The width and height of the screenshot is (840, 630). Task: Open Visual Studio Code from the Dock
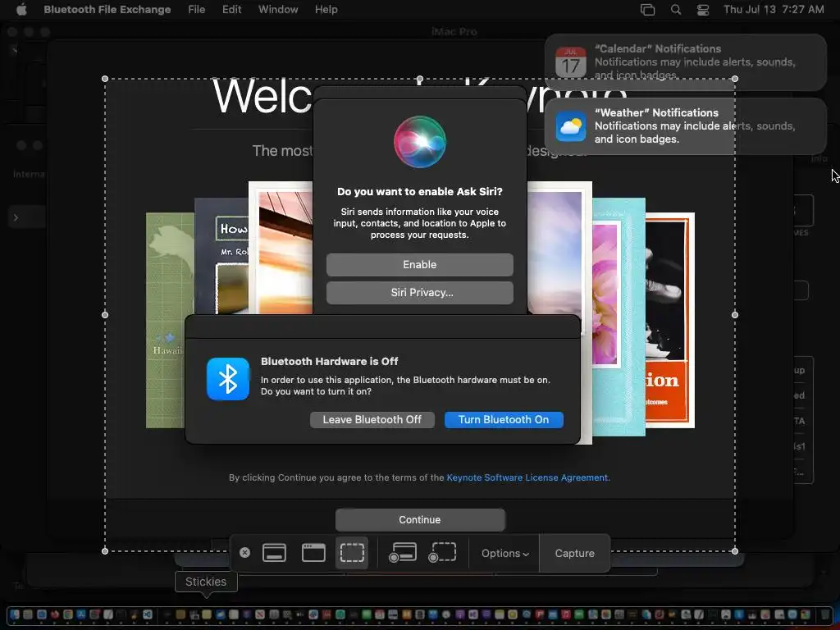[148, 614]
